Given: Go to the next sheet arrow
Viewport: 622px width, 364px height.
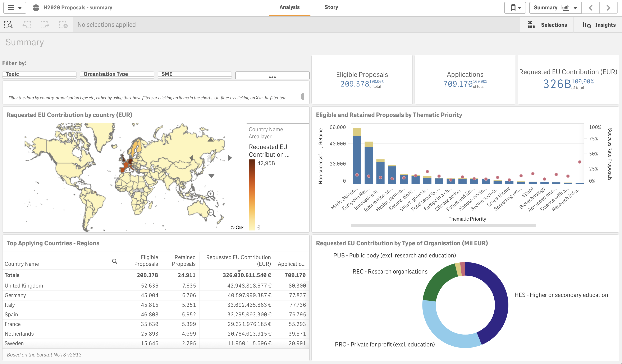Looking at the screenshot, I should (608, 8).
